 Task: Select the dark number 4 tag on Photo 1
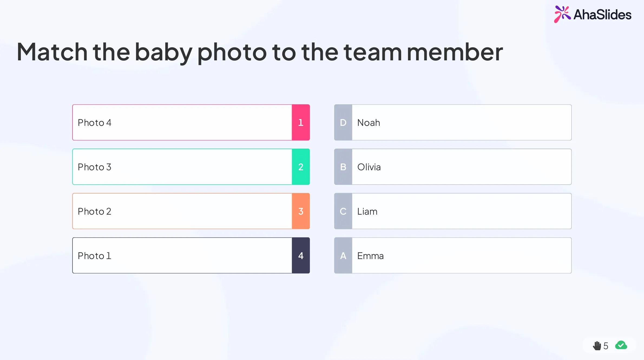coord(301,255)
